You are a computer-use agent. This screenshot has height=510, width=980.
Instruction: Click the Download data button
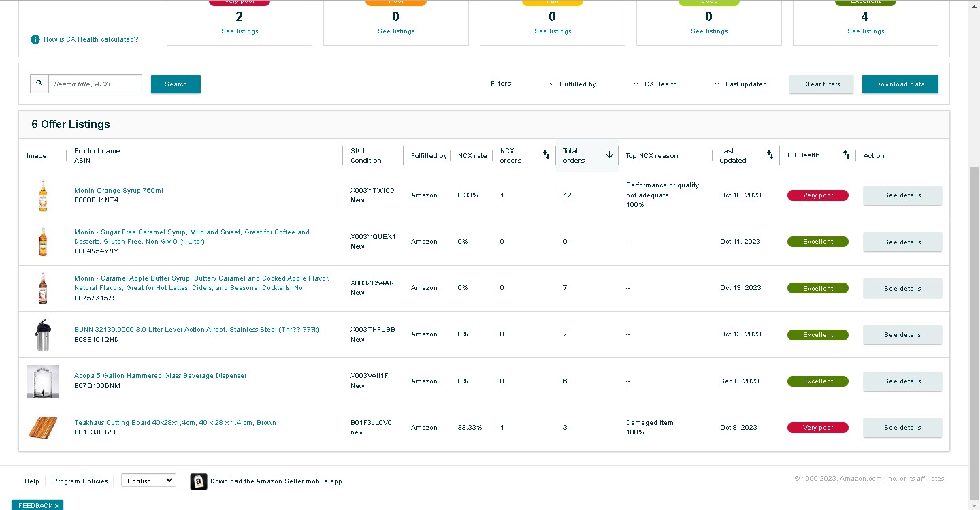click(x=900, y=84)
